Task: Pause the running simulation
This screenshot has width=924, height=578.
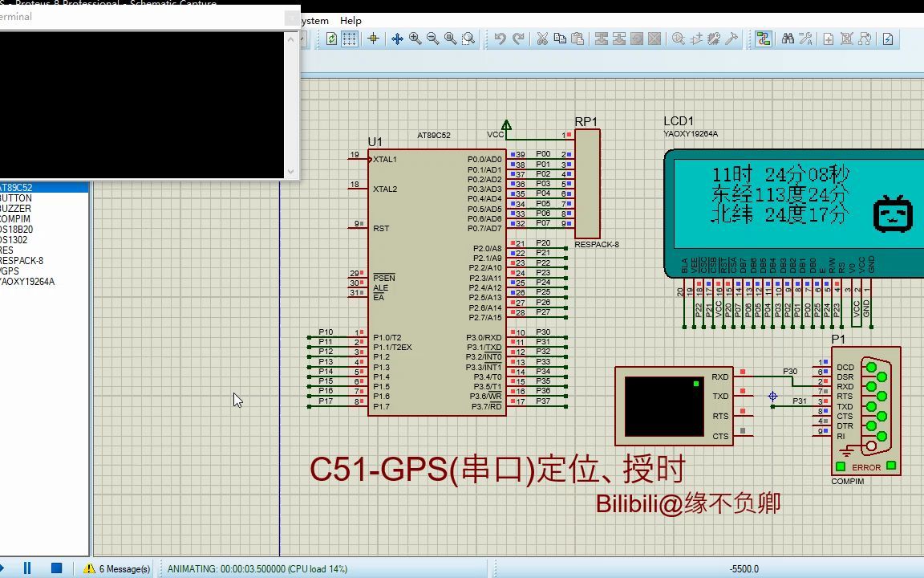Action: pos(26,568)
